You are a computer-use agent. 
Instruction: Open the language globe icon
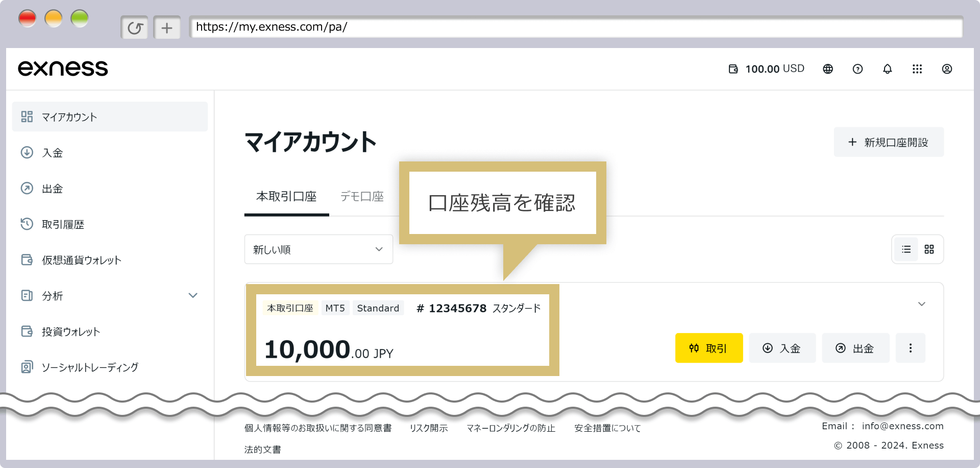click(x=828, y=69)
